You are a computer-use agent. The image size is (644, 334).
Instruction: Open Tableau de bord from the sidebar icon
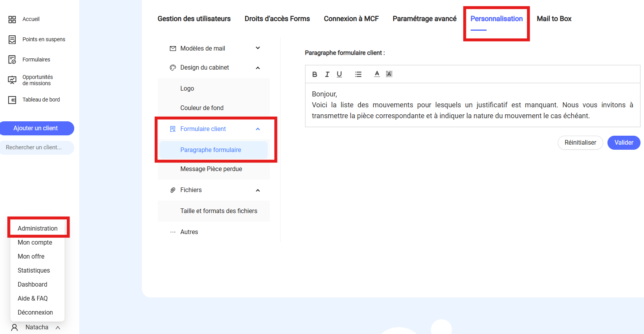point(12,100)
